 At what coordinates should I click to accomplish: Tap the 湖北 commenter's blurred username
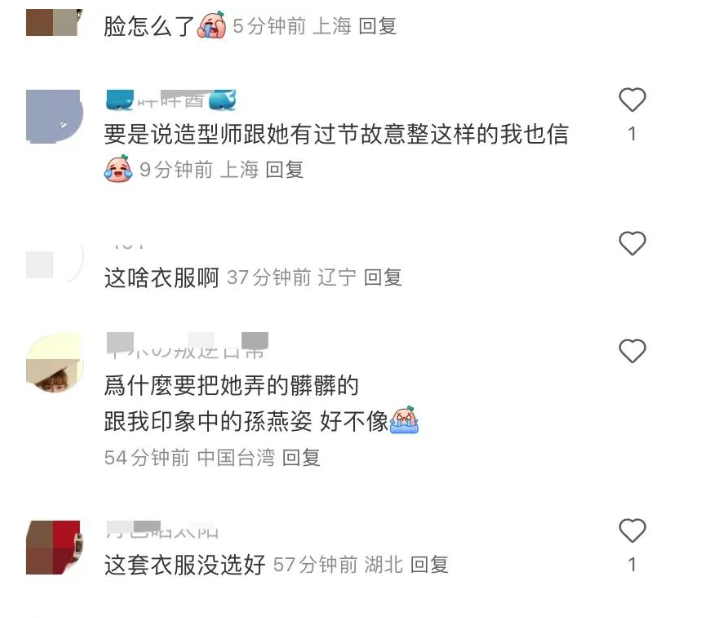click(163, 530)
